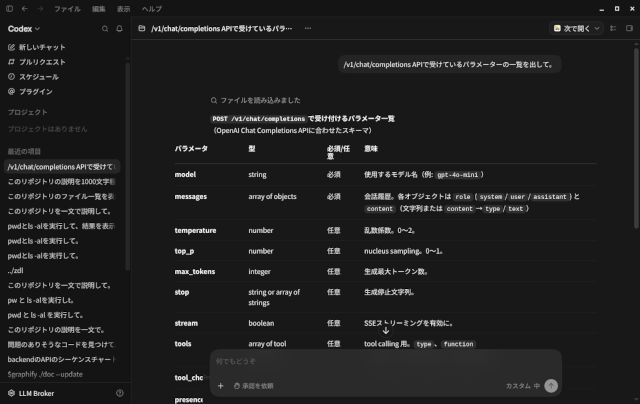The height and width of the screenshot is (404, 640).
Task: Open recent chat pwdとls -alを実行して、結果を表示
Action: [x=62, y=226]
